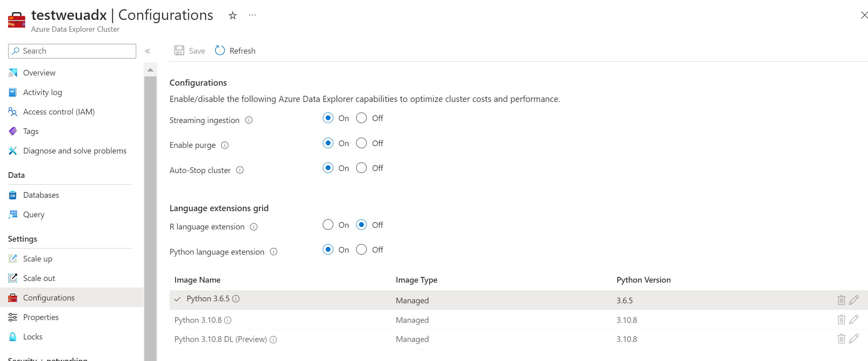
Task: Disable the Python language extension
Action: click(x=361, y=250)
